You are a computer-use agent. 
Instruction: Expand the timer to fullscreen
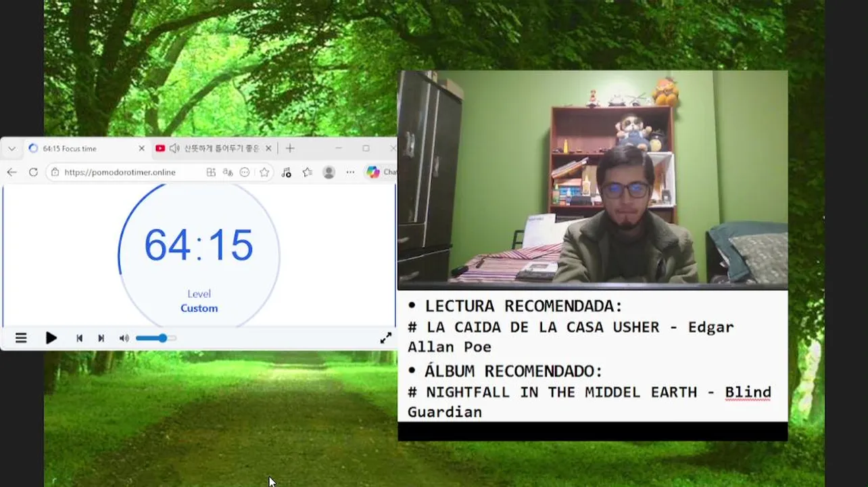pyautogui.click(x=385, y=338)
